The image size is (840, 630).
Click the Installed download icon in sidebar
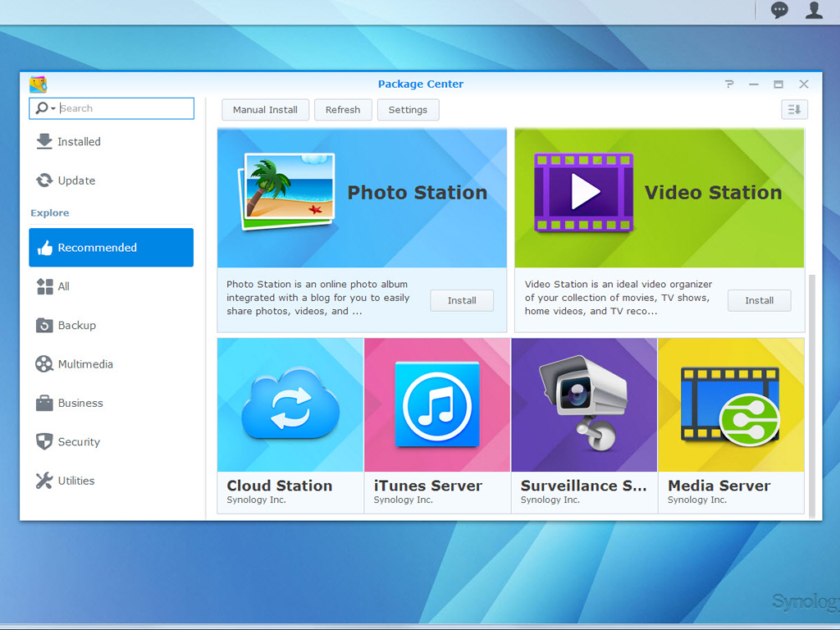(44, 141)
